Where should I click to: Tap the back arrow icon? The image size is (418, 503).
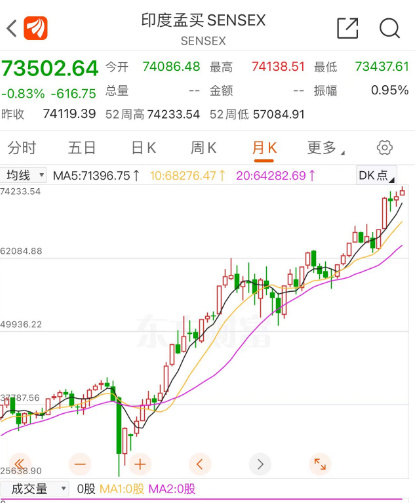point(12,28)
